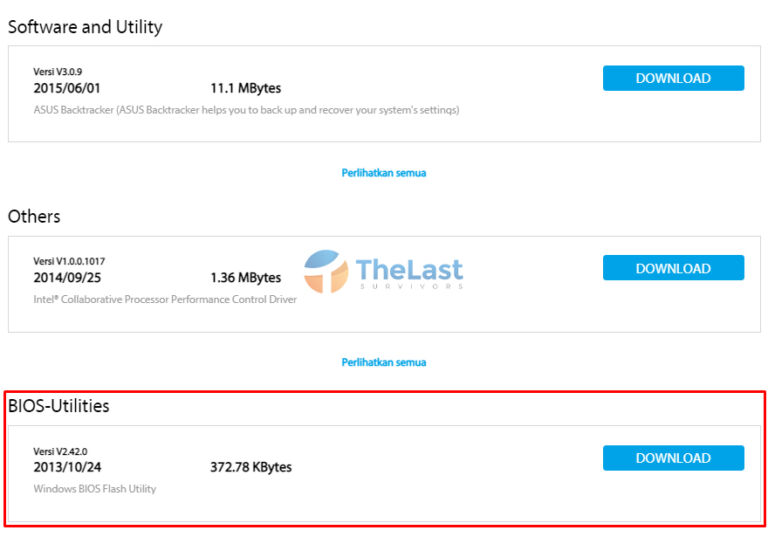The width and height of the screenshot is (768, 544).
Task: Click the 2013/10/24 release date
Action: (67, 467)
